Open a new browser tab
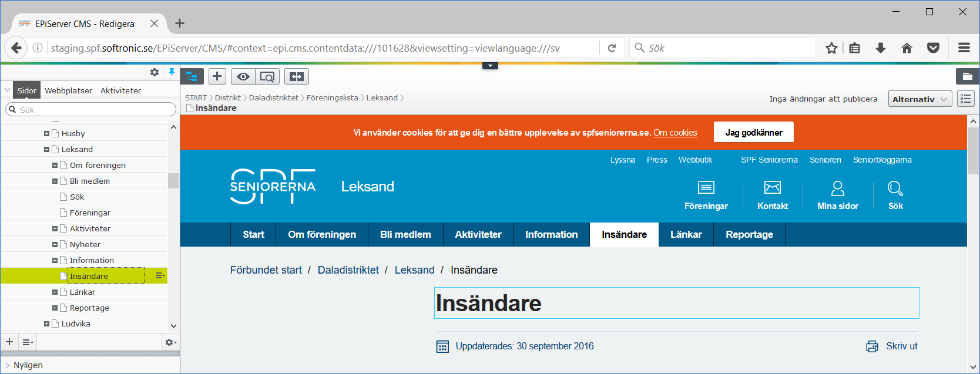This screenshot has height=374, width=980. pyautogui.click(x=180, y=23)
